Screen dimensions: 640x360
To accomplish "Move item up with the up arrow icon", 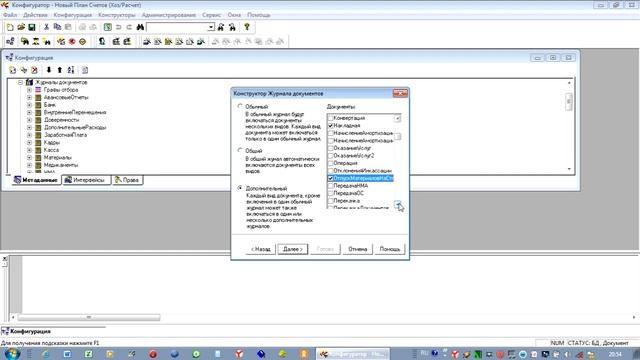I will tap(60, 70).
